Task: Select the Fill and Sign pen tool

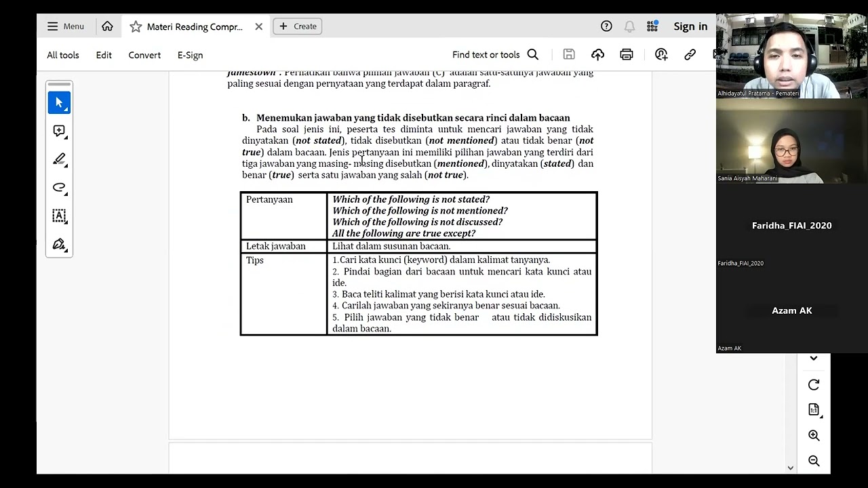Action: [x=59, y=245]
